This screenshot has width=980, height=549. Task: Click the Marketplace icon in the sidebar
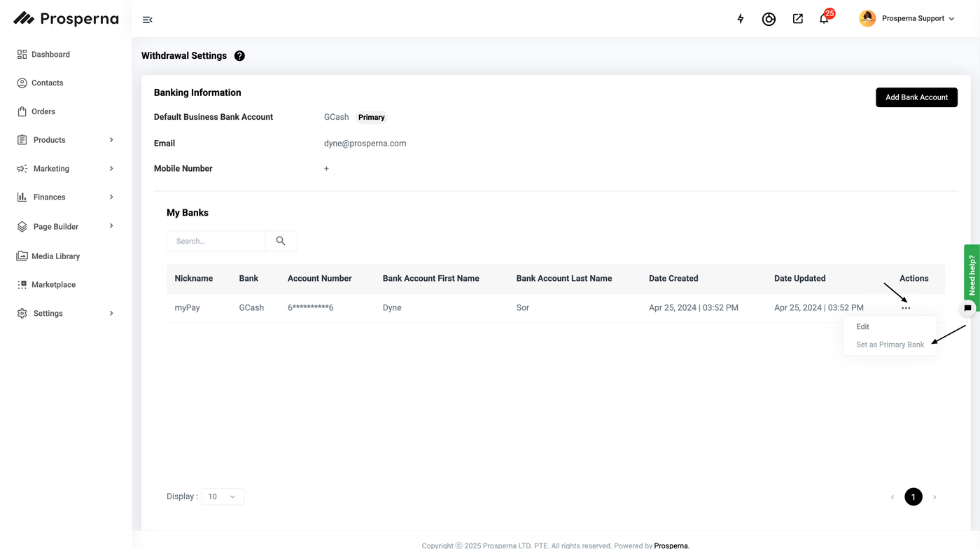tap(22, 285)
